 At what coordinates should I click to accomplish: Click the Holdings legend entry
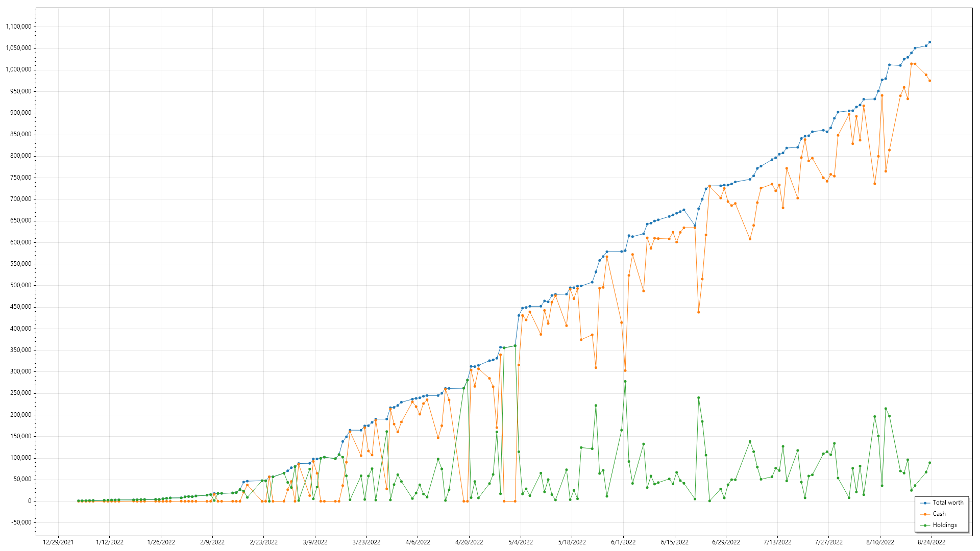[939, 525]
